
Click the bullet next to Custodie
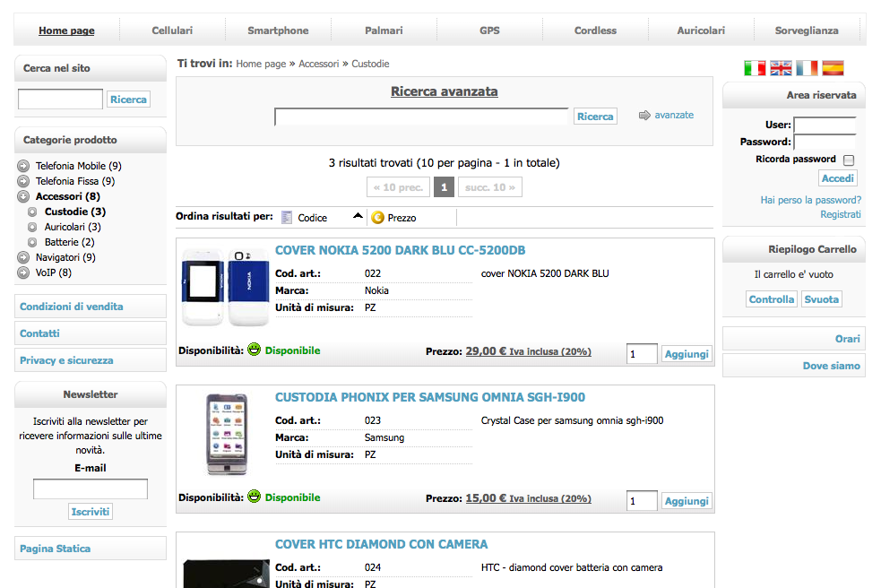pyautogui.click(x=32, y=212)
